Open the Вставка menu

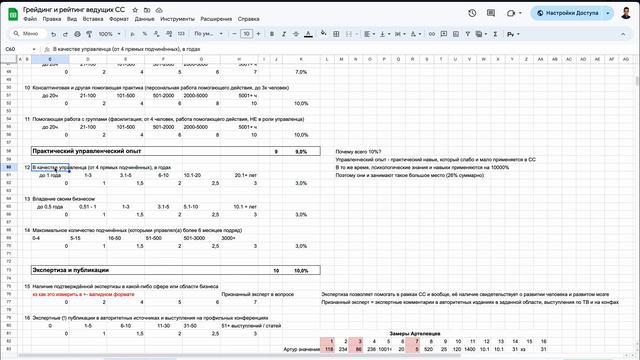point(93,19)
